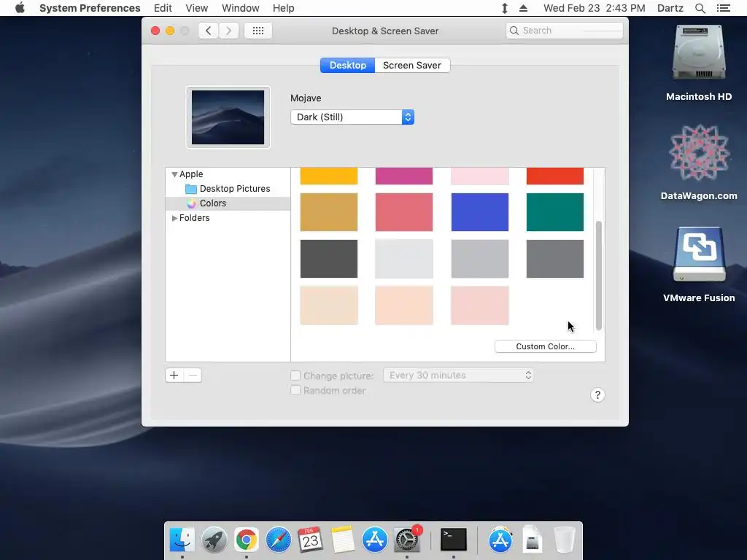Viewport: 747px width, 560px height.
Task: Switch to the Screen Saver tab
Action: [412, 65]
